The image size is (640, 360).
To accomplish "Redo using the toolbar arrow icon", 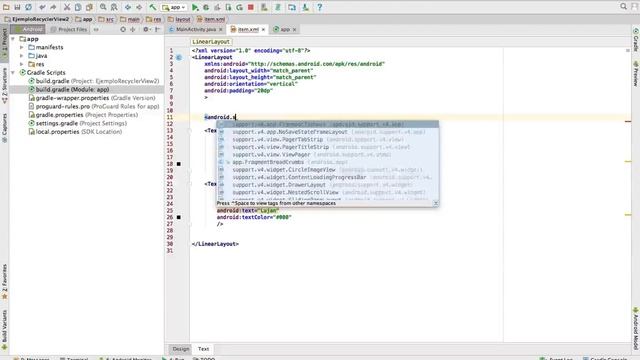I will tap(53, 7).
